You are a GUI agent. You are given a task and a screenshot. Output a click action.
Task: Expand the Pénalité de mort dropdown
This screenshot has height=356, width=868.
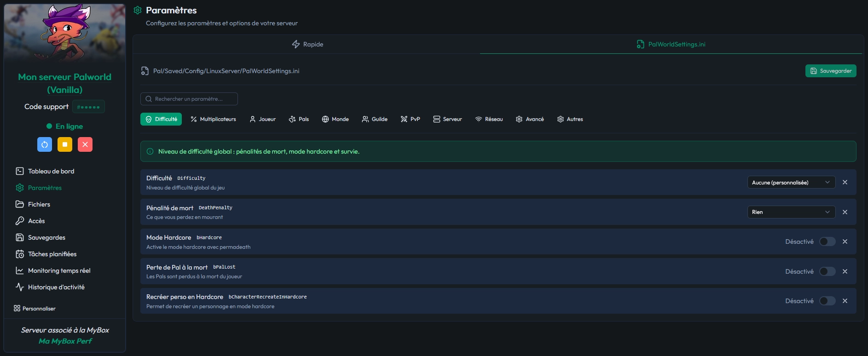791,212
